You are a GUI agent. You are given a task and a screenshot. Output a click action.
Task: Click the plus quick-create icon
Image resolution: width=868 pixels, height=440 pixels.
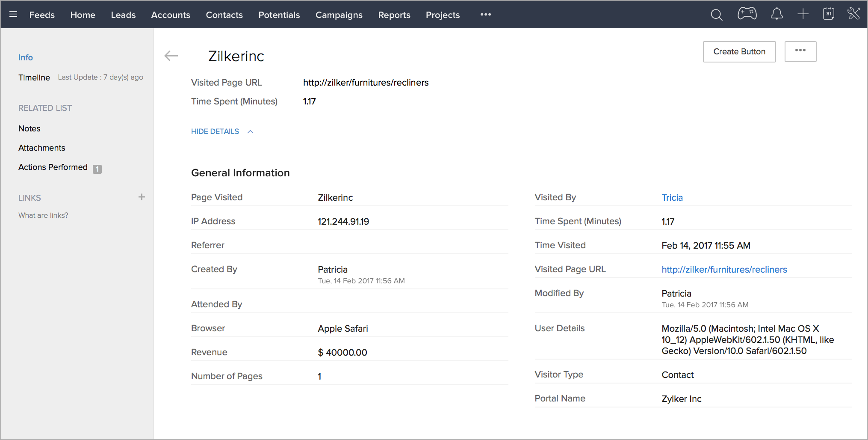pyautogui.click(x=803, y=14)
